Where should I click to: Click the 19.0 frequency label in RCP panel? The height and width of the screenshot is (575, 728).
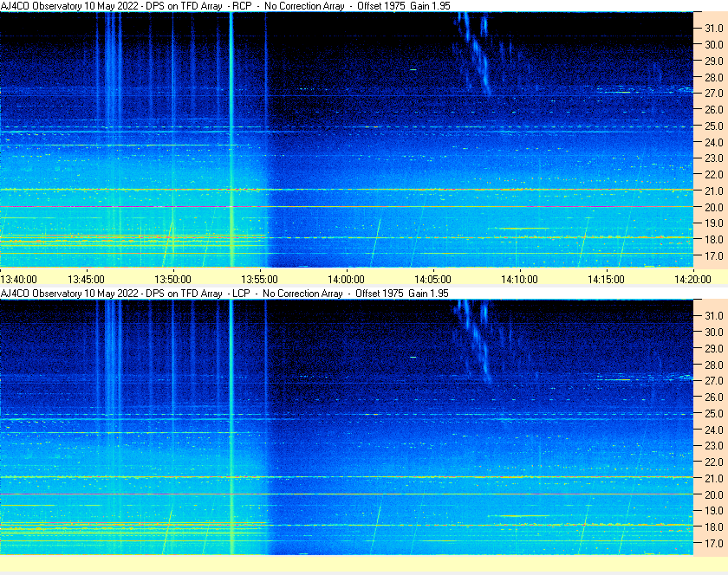[x=714, y=223]
